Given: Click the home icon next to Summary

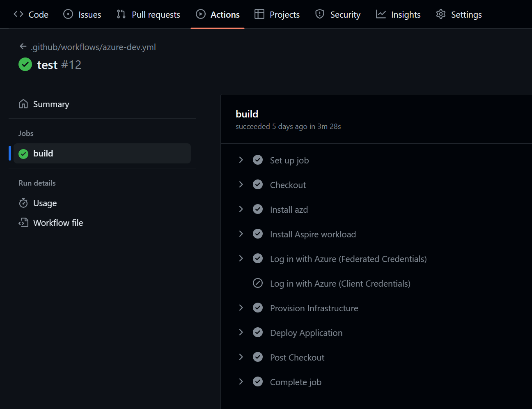Looking at the screenshot, I should coord(23,103).
